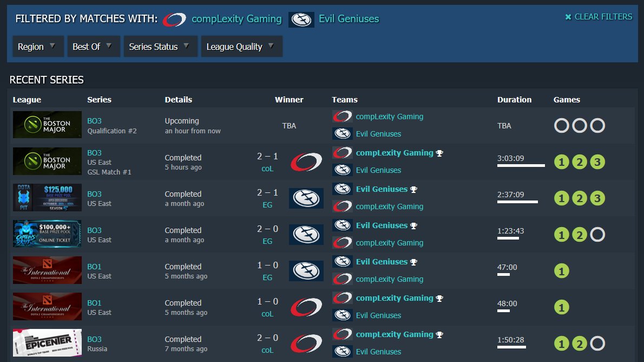Open game 1 in the 47:00 row
This screenshot has width=644, height=362.
(x=561, y=271)
